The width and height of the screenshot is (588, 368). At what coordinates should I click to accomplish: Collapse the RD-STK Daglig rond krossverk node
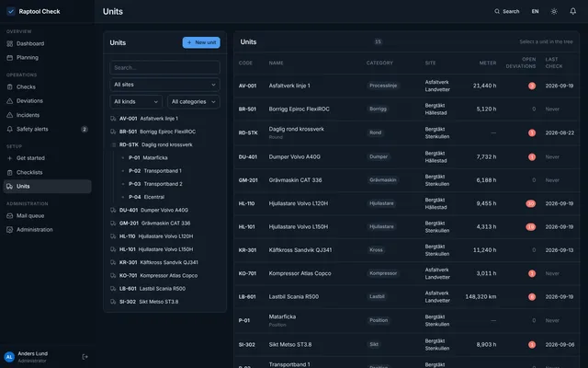pyautogui.click(x=113, y=144)
